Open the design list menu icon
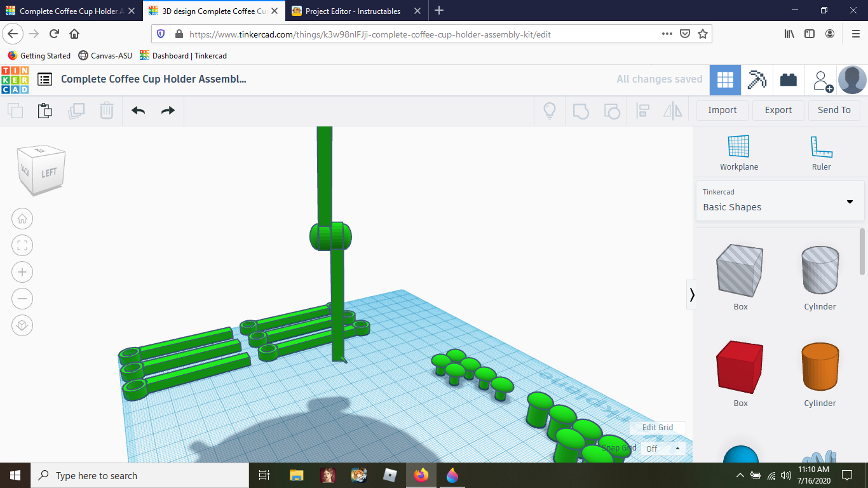 pos(44,79)
